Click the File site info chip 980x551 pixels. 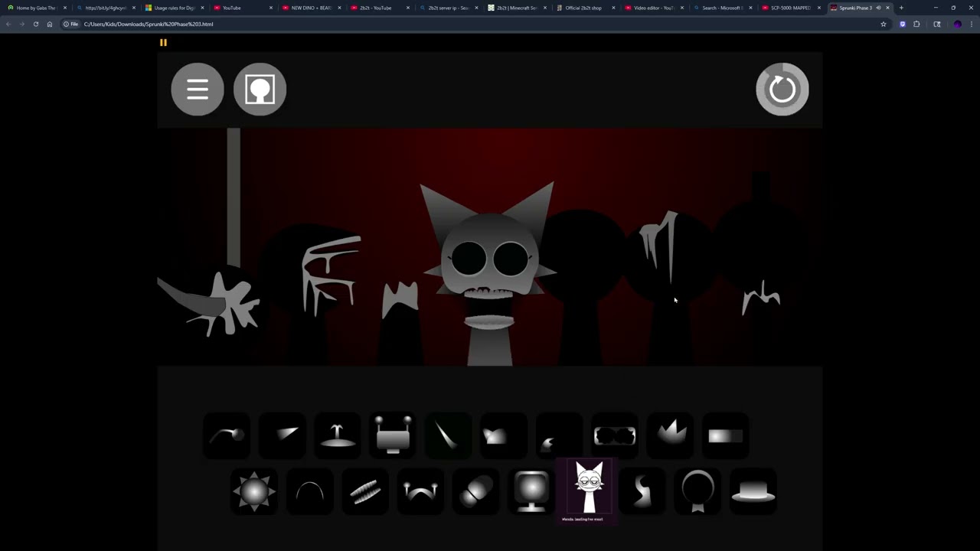tap(71, 24)
